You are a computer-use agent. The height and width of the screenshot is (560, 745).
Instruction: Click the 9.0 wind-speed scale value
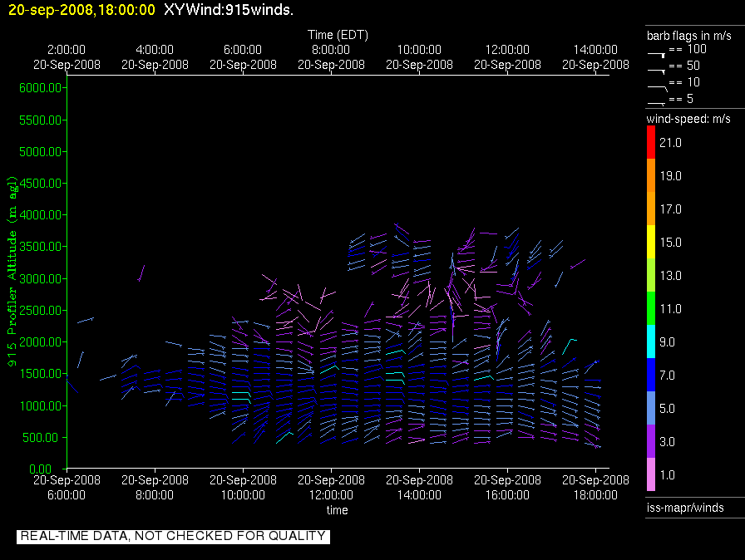(667, 342)
